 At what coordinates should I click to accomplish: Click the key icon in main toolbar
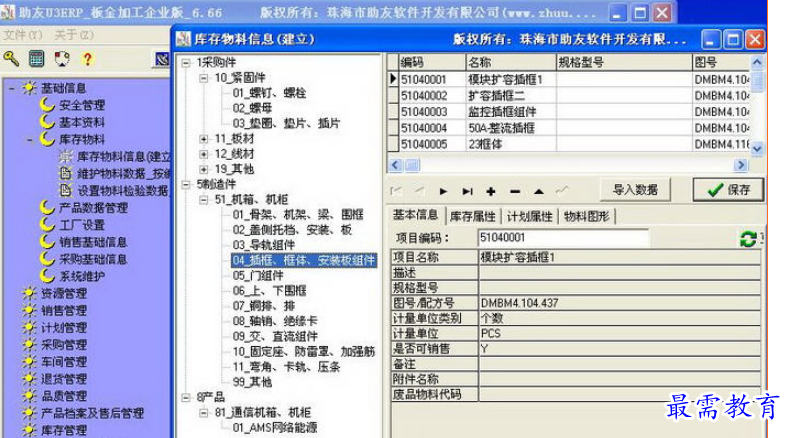(11, 59)
